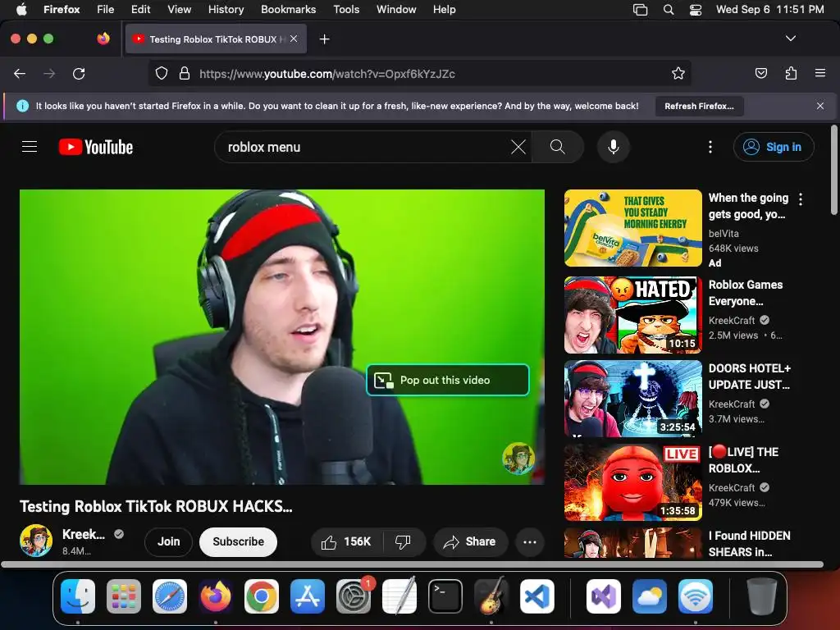Viewport: 840px width, 630px height.
Task: Open Launchpad from the dock
Action: (x=124, y=596)
